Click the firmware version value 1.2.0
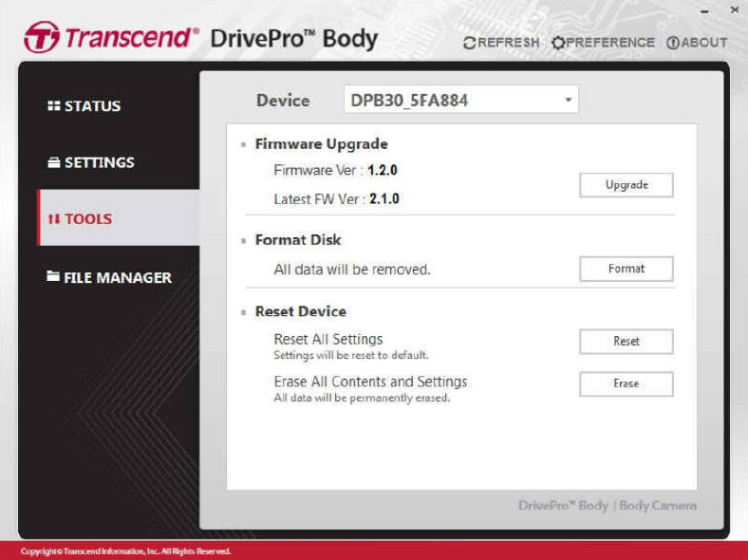Viewport: 748px width, 560px height. (383, 170)
